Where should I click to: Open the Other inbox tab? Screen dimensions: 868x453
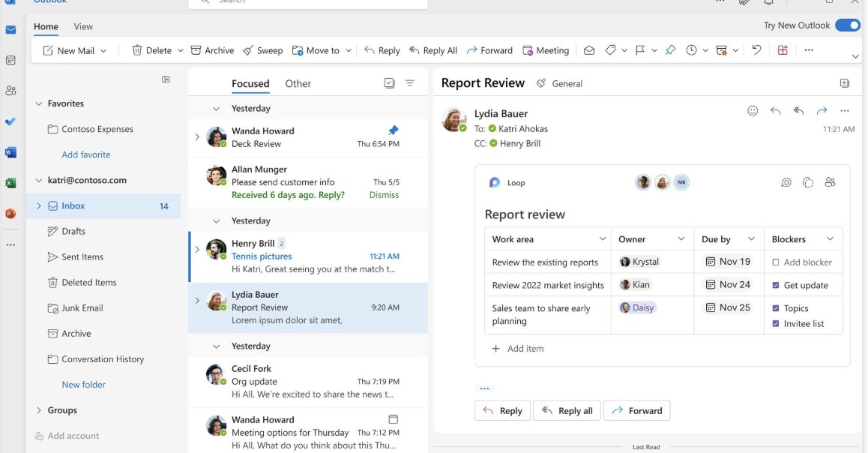click(298, 83)
